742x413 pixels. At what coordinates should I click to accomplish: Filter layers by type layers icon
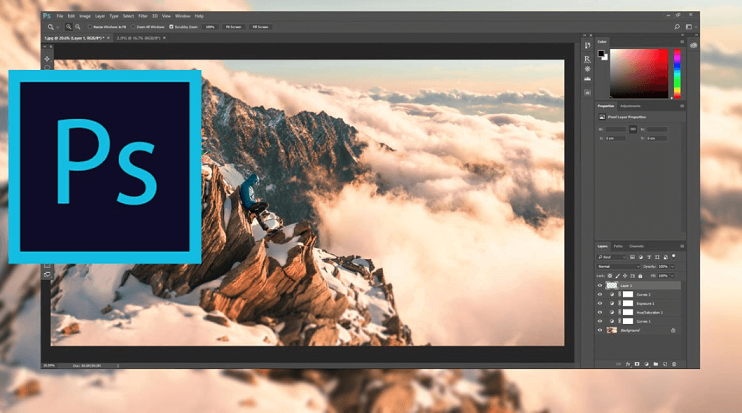[x=649, y=257]
